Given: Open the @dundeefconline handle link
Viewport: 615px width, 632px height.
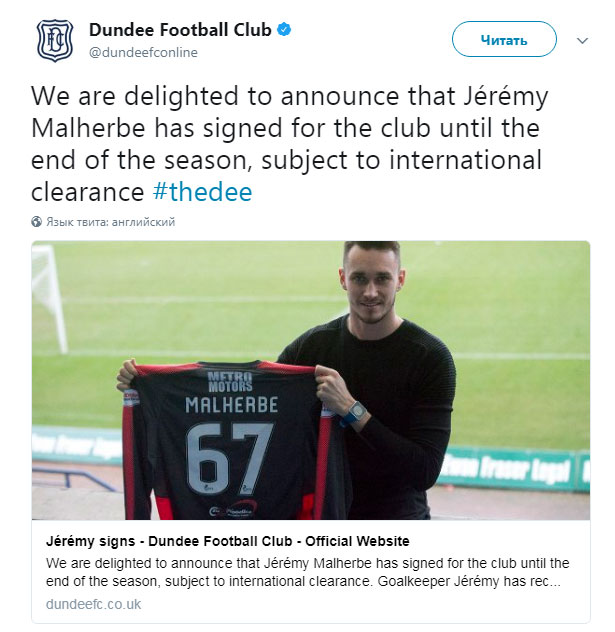Looking at the screenshot, I should pos(143,52).
